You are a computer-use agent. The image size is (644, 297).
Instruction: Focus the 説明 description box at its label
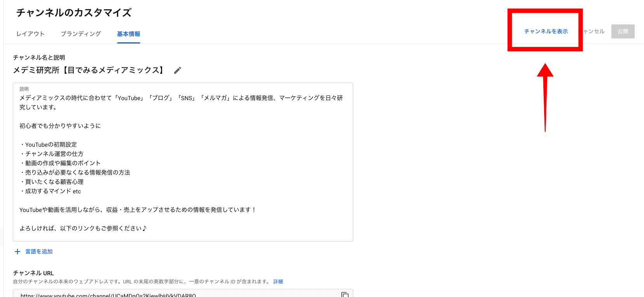pyautogui.click(x=24, y=89)
